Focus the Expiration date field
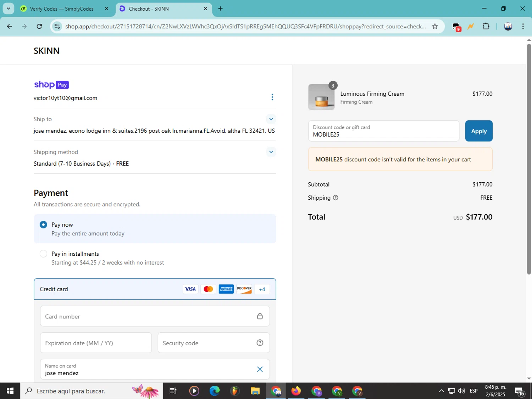The image size is (532, 399). coord(96,343)
